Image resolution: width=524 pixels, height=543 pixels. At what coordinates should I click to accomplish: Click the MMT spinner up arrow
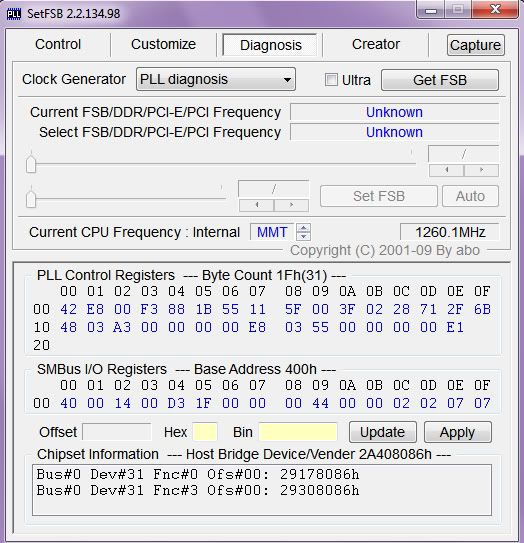pyautogui.click(x=304, y=228)
